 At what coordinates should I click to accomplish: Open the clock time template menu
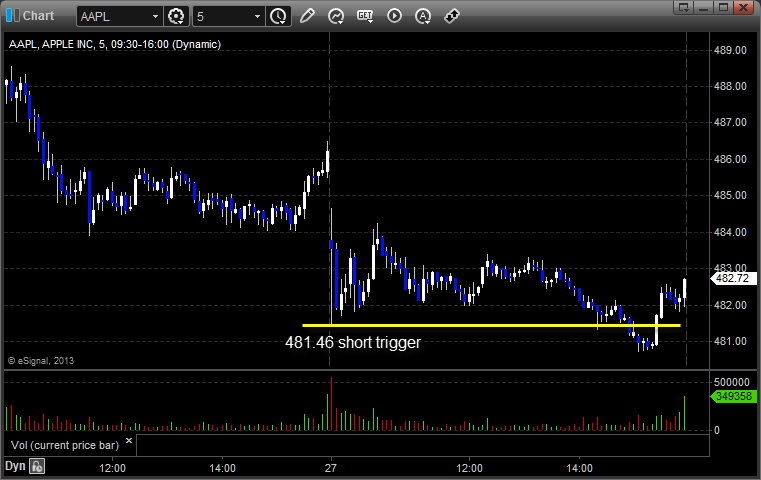click(x=278, y=17)
